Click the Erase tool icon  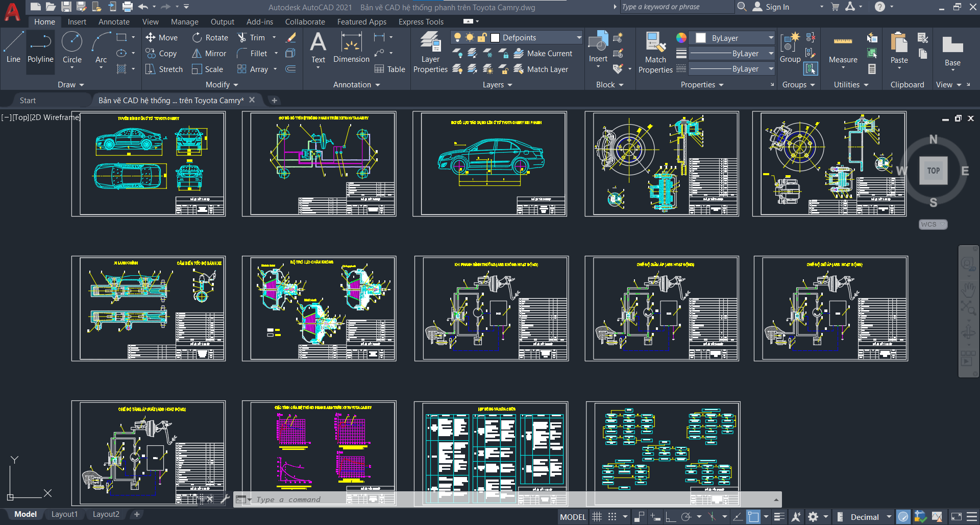tap(291, 37)
